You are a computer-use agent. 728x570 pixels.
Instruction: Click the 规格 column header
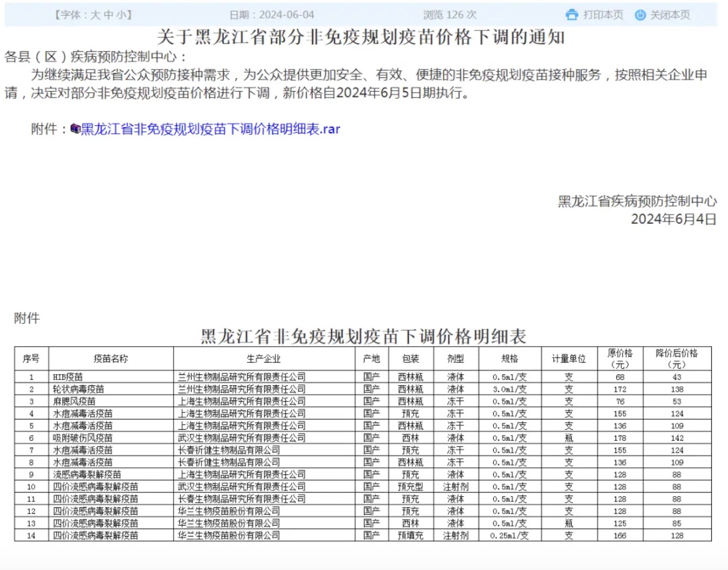point(510,359)
